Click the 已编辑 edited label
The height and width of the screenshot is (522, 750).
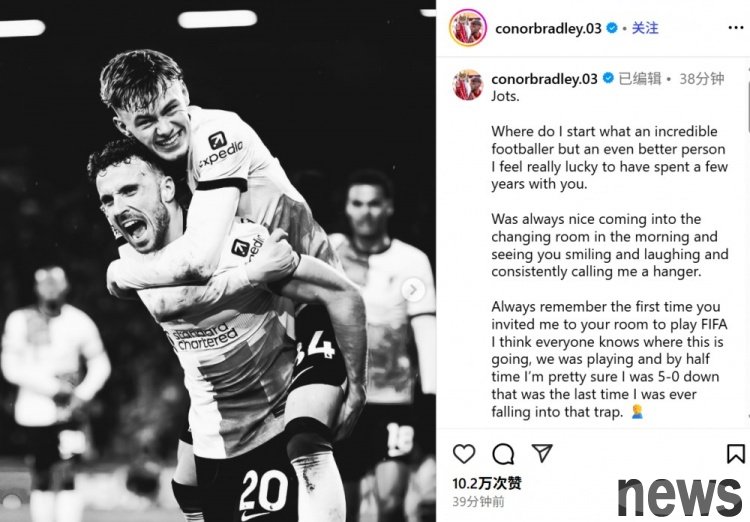click(x=640, y=78)
